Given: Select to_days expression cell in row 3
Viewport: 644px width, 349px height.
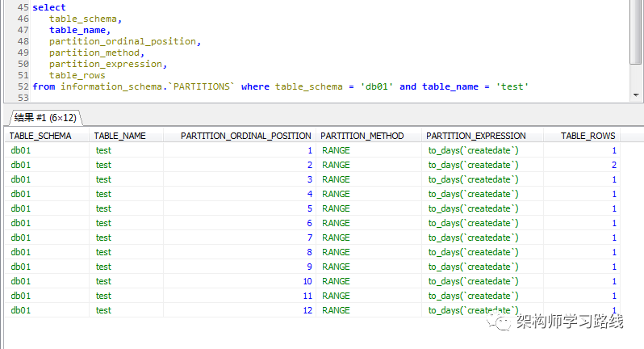Looking at the screenshot, I should (482, 179).
